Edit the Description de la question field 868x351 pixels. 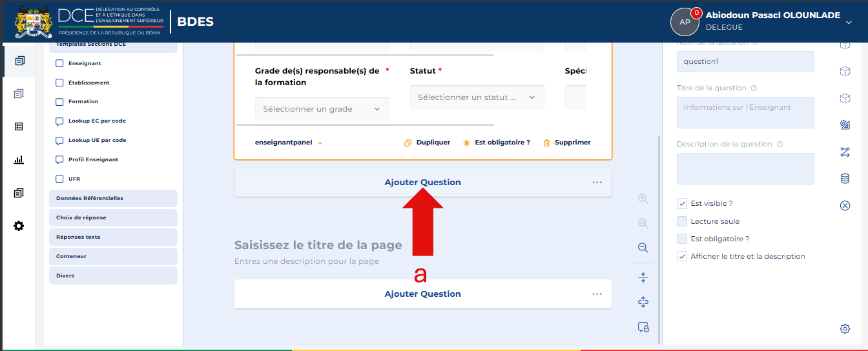coord(745,169)
